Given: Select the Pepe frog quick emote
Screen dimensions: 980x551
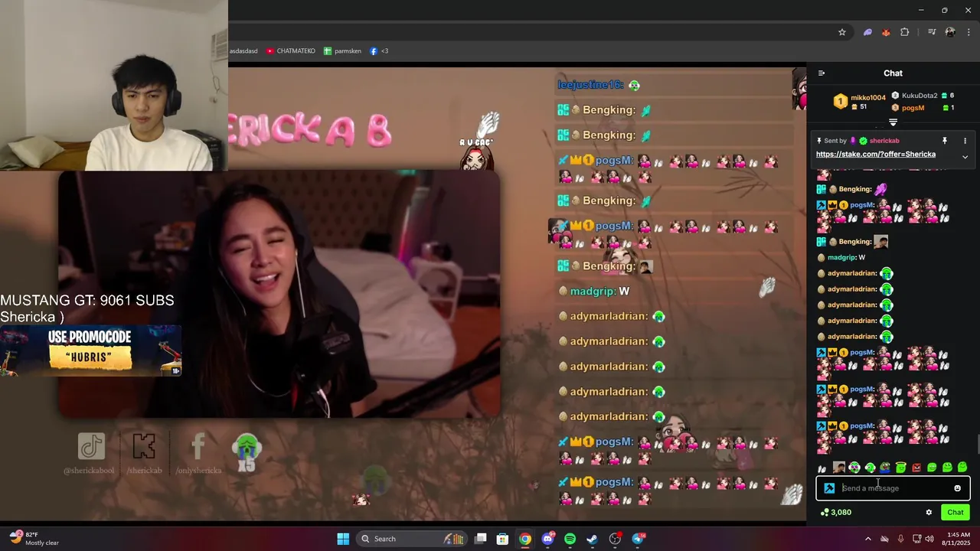Looking at the screenshot, I should 885,468.
